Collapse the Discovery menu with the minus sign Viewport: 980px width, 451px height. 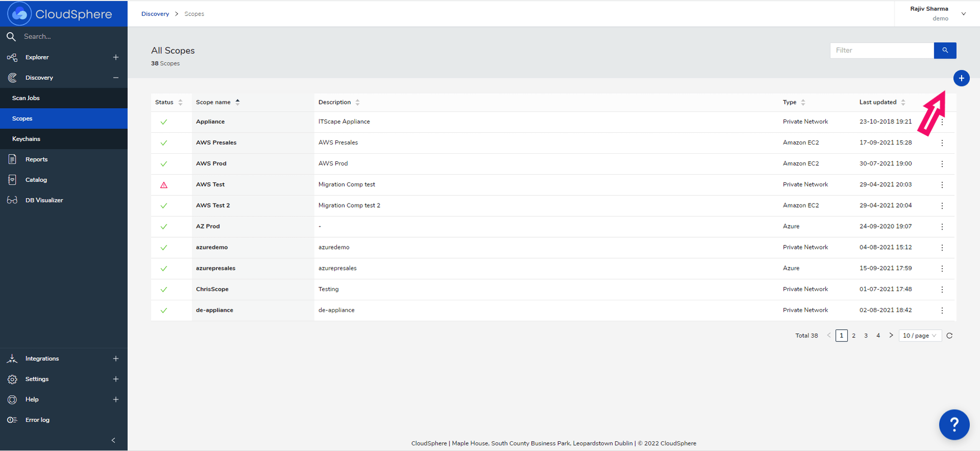click(116, 78)
